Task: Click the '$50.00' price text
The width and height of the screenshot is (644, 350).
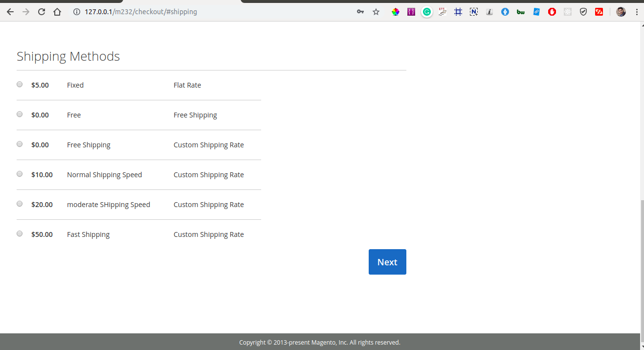Action: (x=42, y=234)
